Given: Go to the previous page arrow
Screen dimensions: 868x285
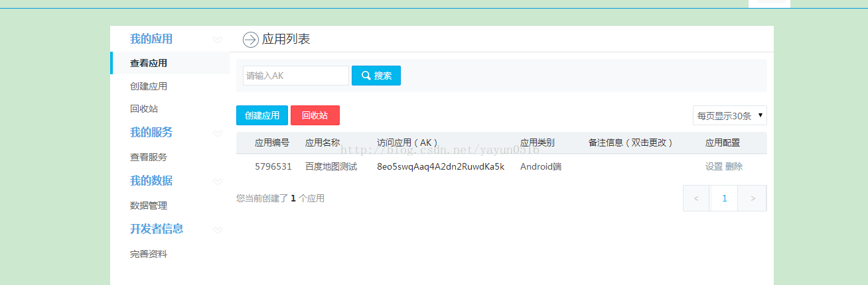Looking at the screenshot, I should (696, 198).
